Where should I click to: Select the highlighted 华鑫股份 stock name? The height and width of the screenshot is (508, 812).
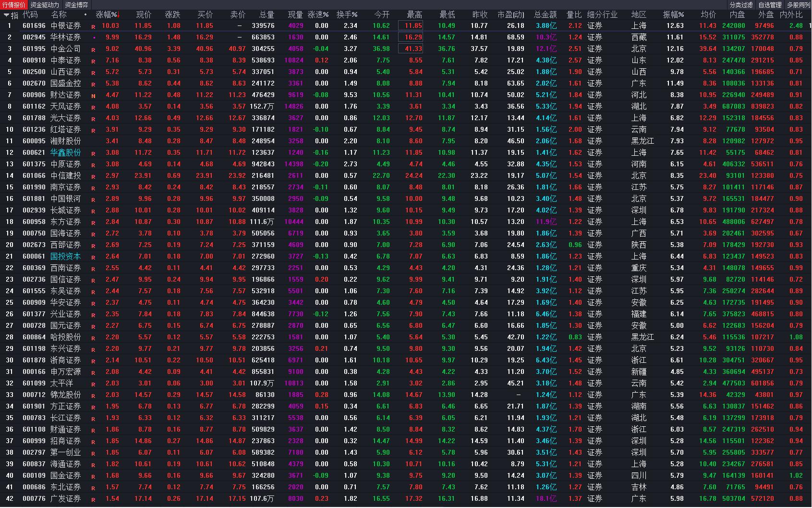[66, 152]
